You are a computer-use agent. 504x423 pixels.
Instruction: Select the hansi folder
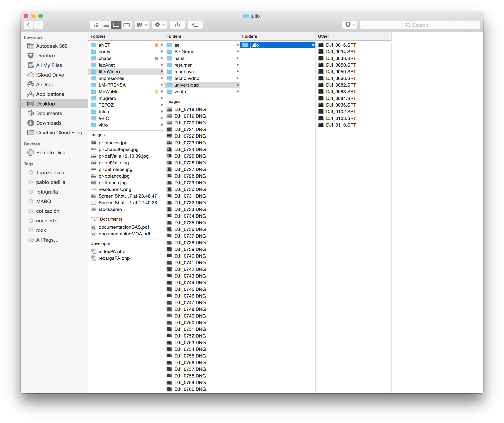pyautogui.click(x=202, y=58)
